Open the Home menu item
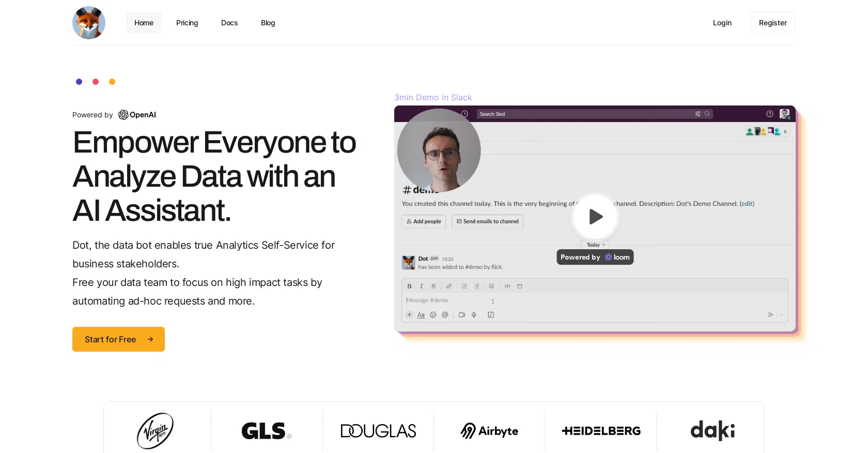The image size is (868, 453). tap(144, 23)
